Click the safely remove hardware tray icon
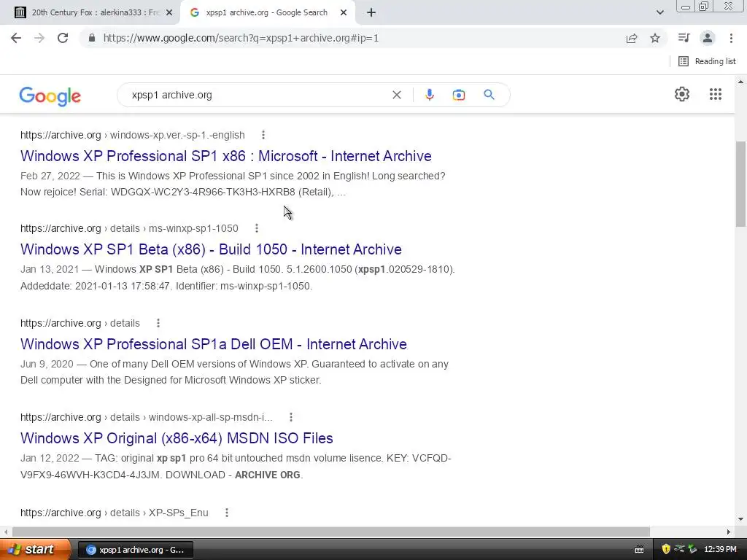 692,549
